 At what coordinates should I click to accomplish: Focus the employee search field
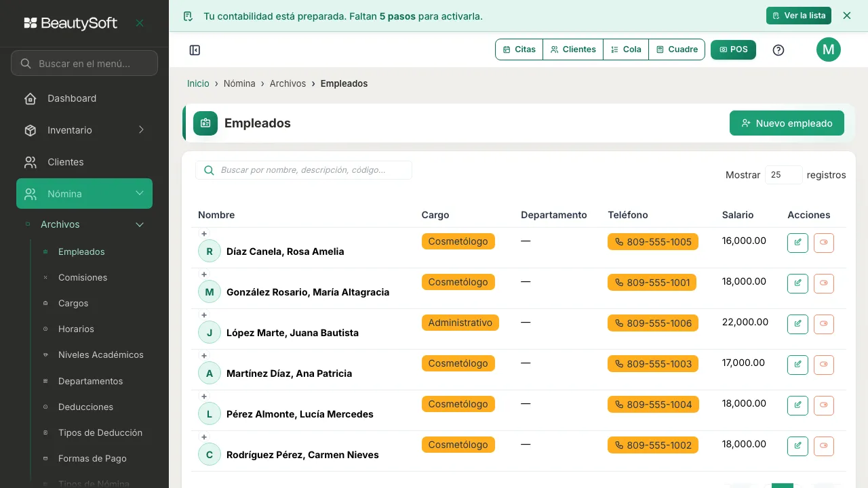pos(304,170)
